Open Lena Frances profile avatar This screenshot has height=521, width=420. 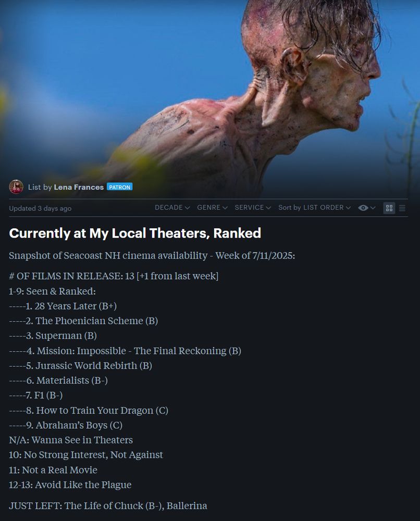tap(16, 187)
